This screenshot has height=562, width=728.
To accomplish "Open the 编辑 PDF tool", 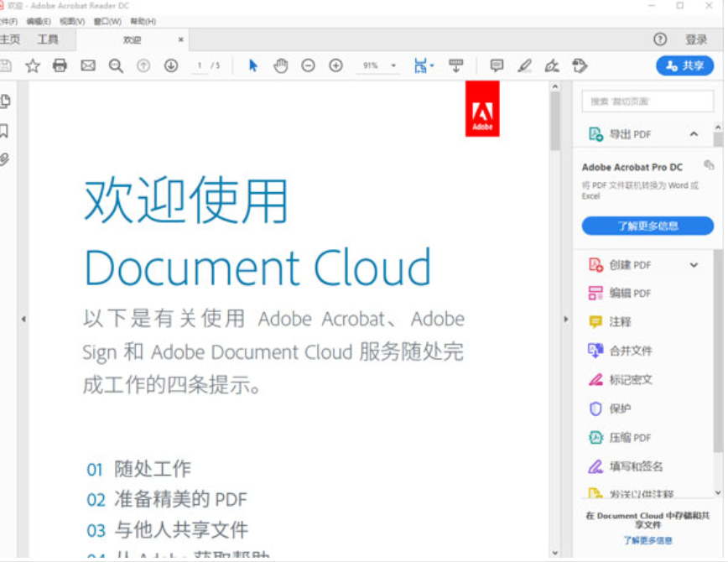I will click(620, 293).
